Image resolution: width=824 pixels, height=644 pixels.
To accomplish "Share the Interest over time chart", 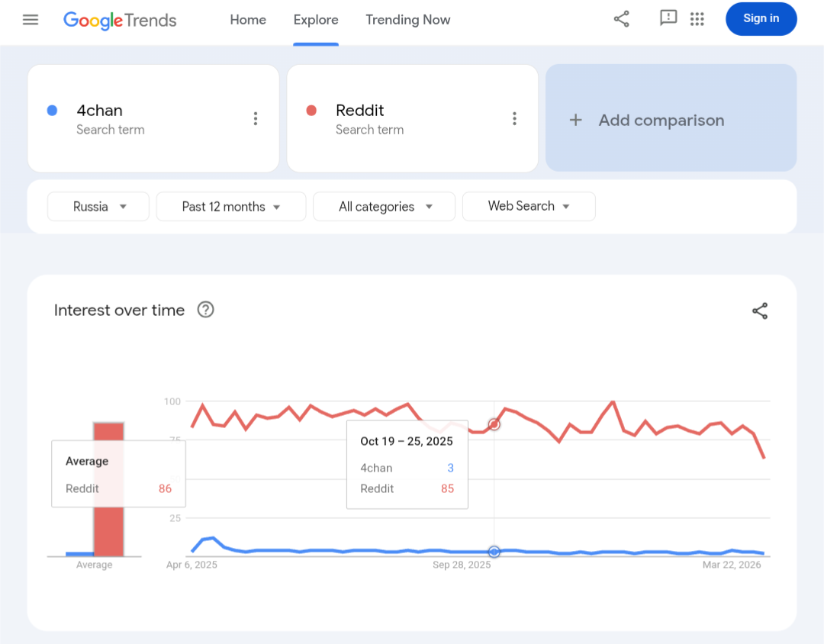I will point(760,311).
